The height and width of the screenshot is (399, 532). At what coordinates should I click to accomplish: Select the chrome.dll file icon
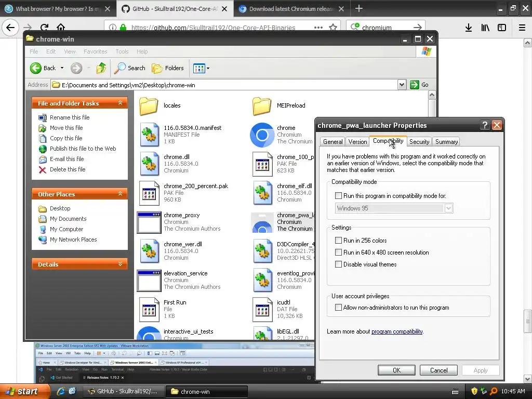(149, 164)
